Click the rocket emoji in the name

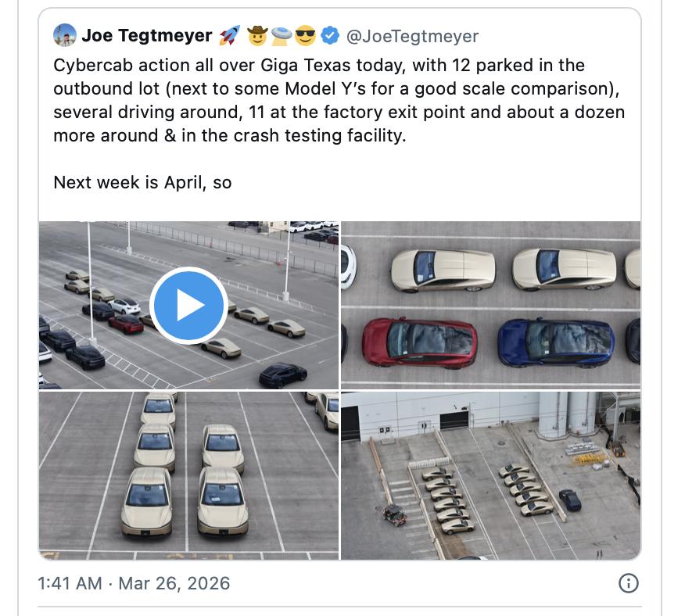(x=229, y=36)
